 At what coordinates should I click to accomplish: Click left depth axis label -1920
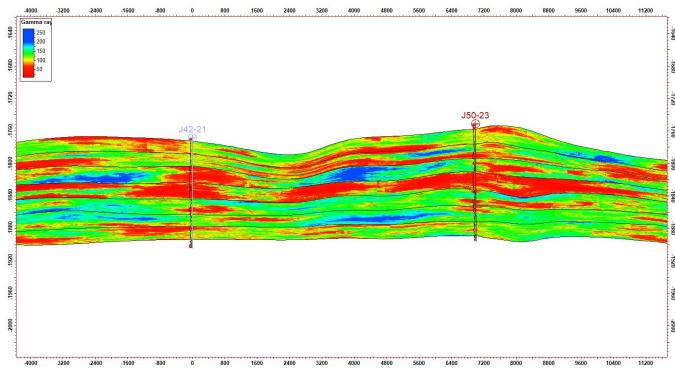click(10, 260)
